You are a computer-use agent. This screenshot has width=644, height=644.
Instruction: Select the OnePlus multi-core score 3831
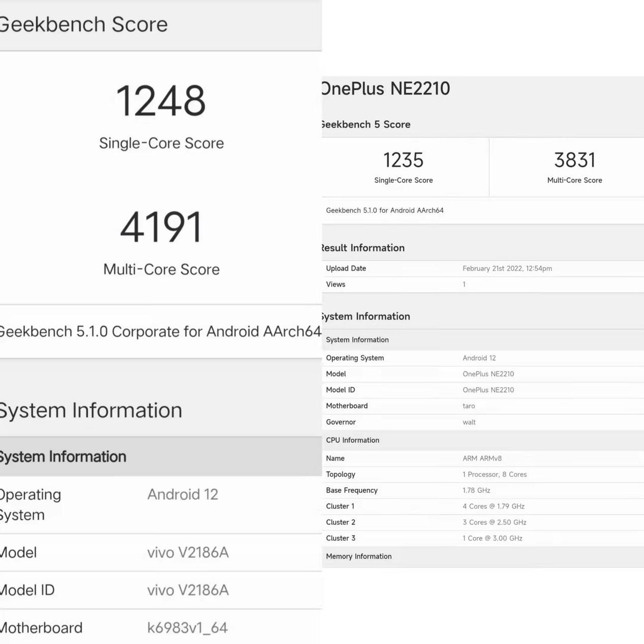click(x=575, y=160)
